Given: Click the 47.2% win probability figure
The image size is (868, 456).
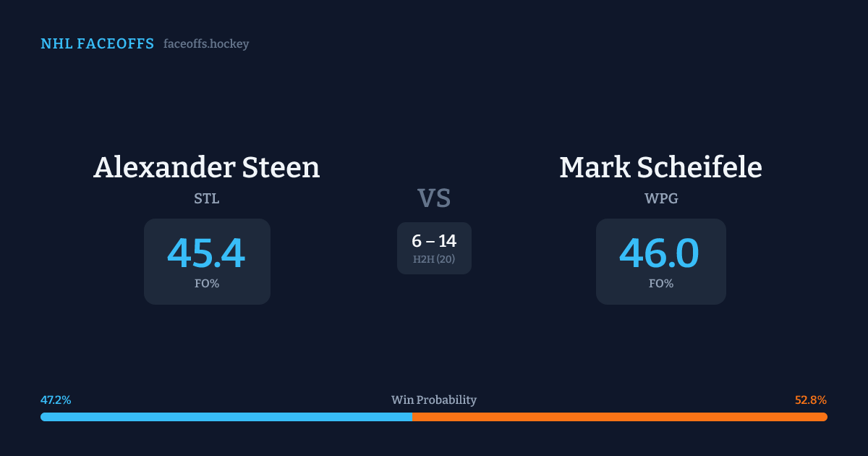Looking at the screenshot, I should click(56, 400).
